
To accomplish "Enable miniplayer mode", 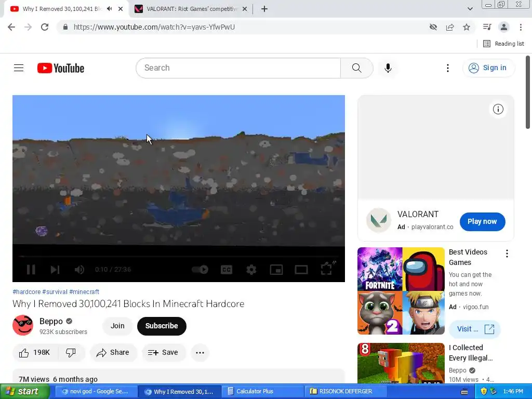I will coord(276,270).
